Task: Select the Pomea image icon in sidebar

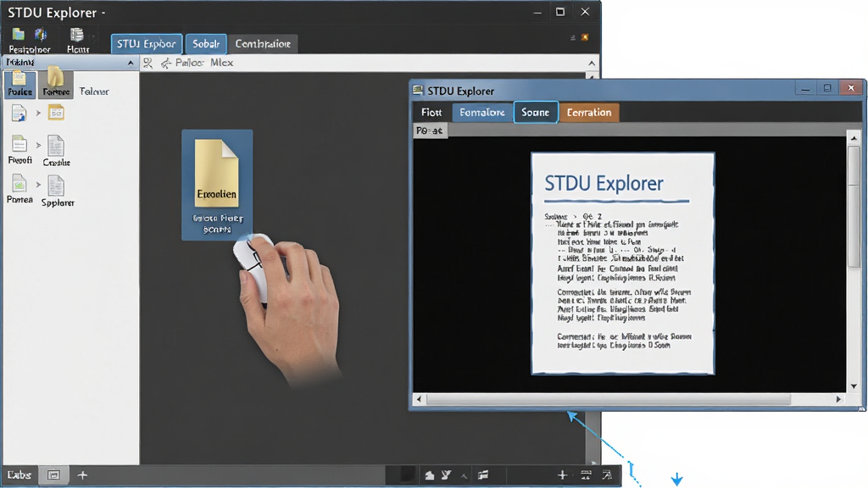Action: coord(19,184)
